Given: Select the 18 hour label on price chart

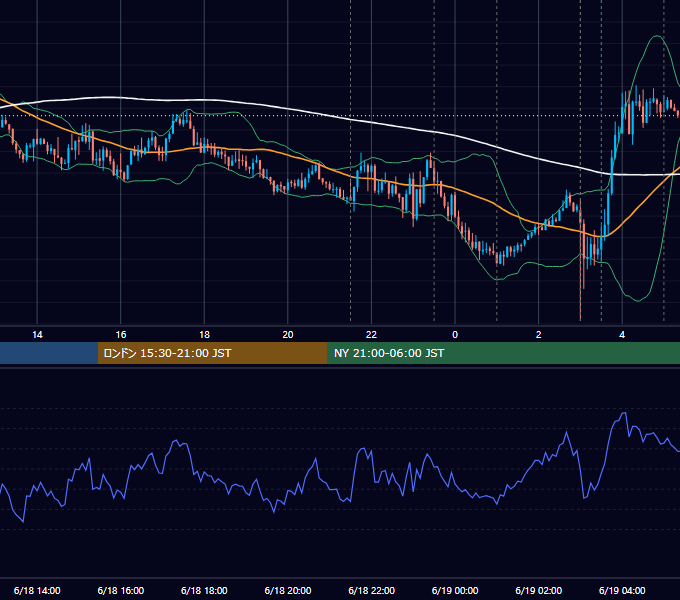Looking at the screenshot, I should point(204,335).
